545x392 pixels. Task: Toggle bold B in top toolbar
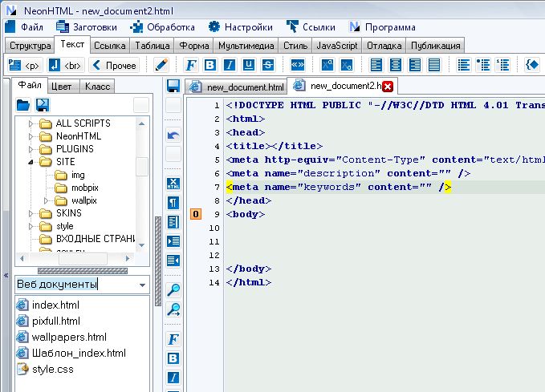[x=210, y=65]
